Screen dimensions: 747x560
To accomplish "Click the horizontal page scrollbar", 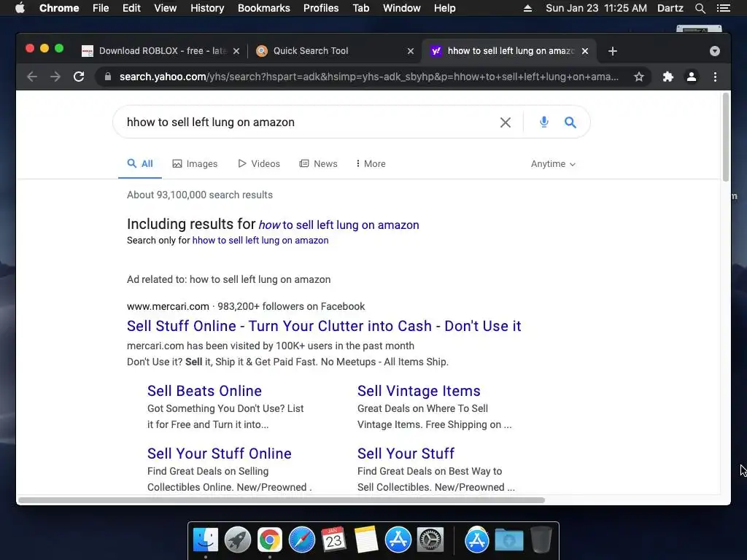I will pos(281,500).
